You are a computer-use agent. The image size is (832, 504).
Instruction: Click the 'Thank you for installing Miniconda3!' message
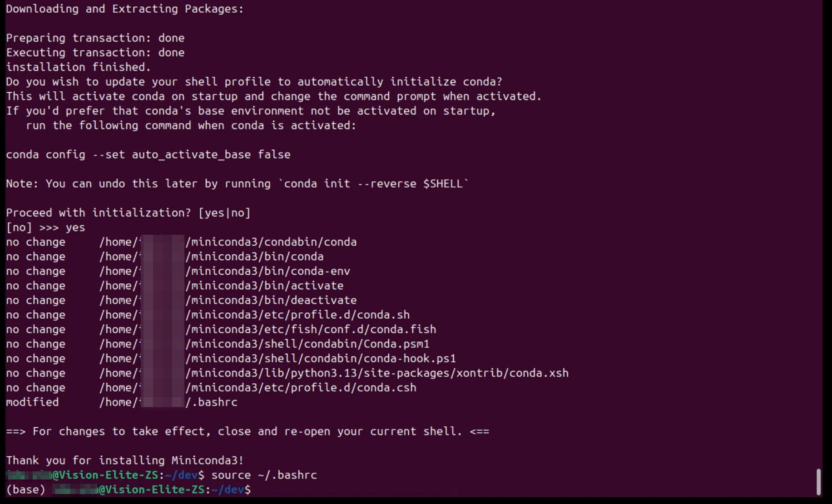[125, 460]
